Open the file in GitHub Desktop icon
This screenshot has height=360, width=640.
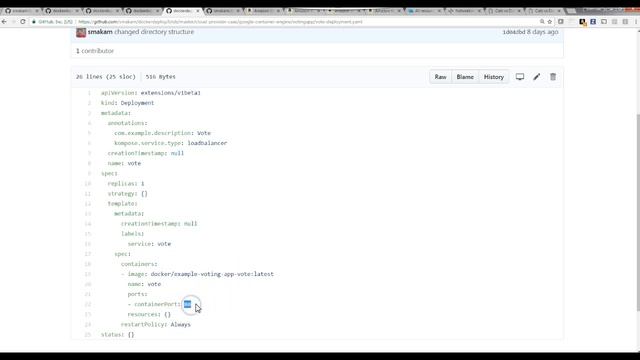520,77
